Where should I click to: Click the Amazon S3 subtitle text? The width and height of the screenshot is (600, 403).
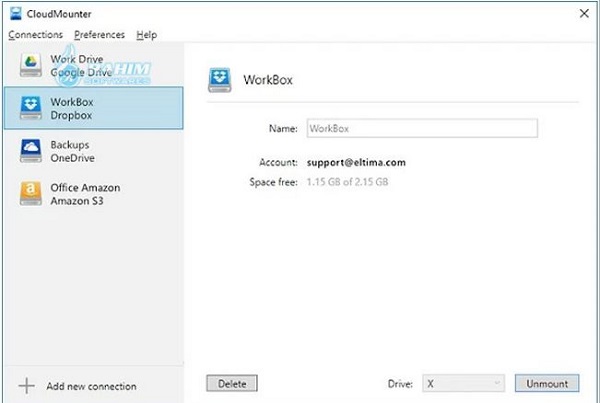coord(77,201)
